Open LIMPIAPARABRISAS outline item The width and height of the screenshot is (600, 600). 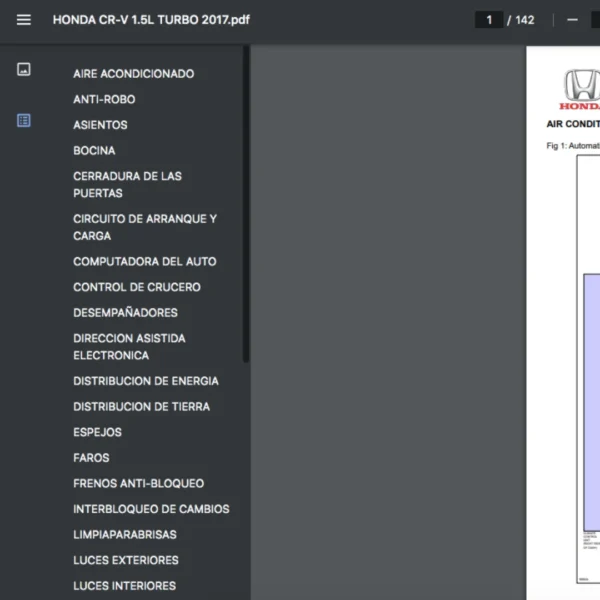(124, 535)
